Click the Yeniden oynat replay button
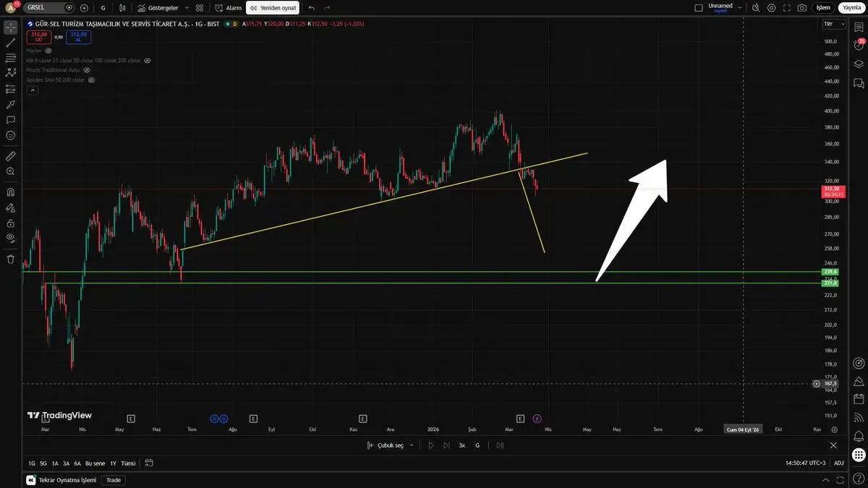Image resolution: width=868 pixels, height=488 pixels. [x=272, y=7]
